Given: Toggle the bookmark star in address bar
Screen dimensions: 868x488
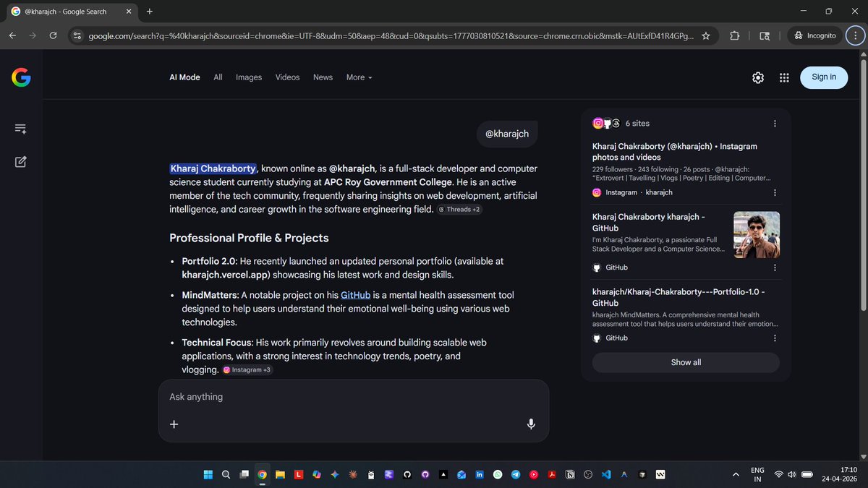Looking at the screenshot, I should [x=705, y=35].
